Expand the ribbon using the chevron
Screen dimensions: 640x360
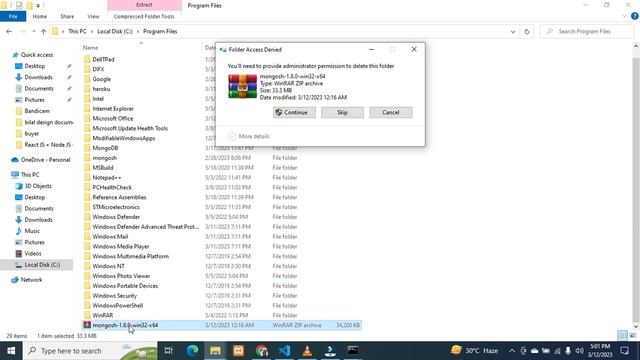point(624,16)
